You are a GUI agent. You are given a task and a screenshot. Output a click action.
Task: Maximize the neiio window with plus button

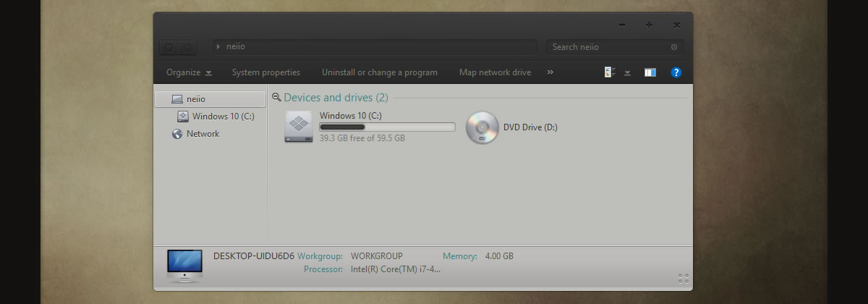pos(650,25)
